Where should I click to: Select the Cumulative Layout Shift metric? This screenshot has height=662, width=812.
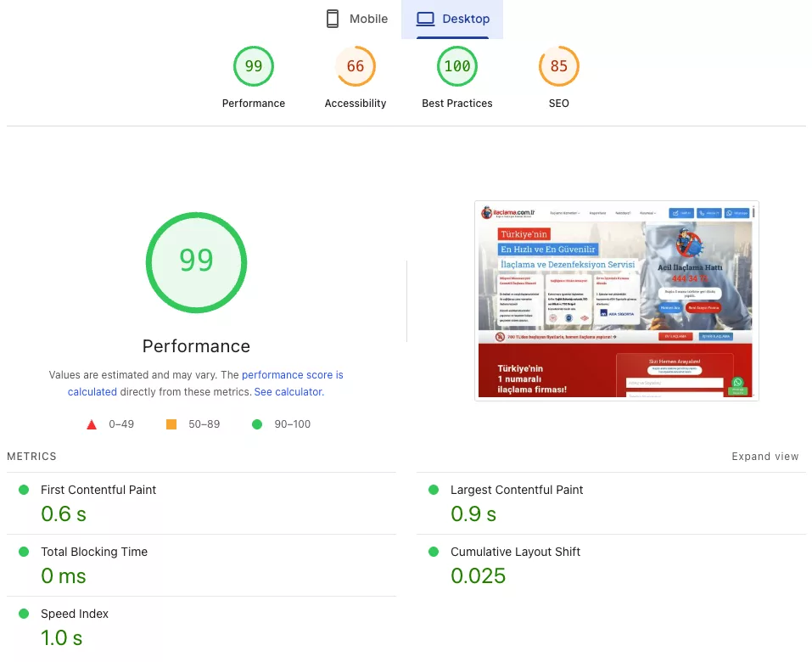[x=515, y=552]
